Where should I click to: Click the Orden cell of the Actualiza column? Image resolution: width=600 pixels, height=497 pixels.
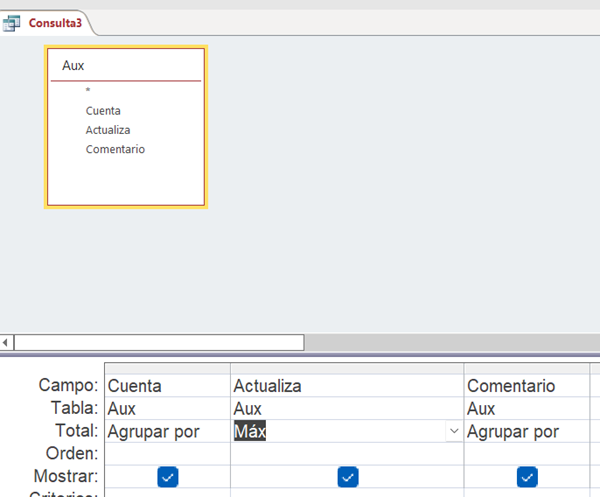pyautogui.click(x=347, y=454)
